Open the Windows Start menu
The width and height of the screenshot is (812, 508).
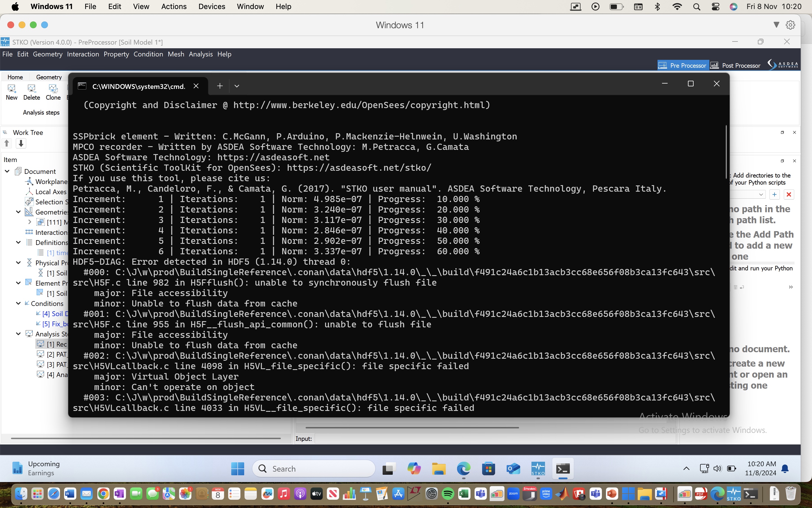238,469
